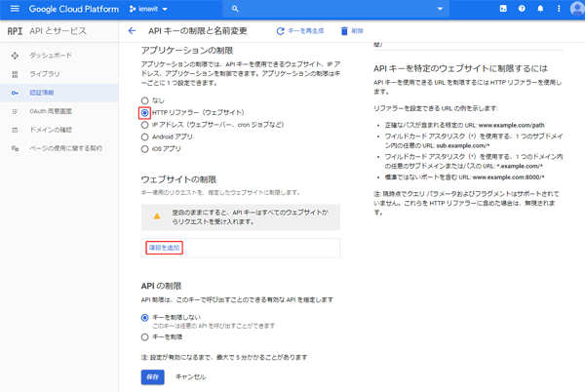The height and width of the screenshot is (392, 585).
Task: Click www.example.com:8000/* example text
Action: pos(508,177)
